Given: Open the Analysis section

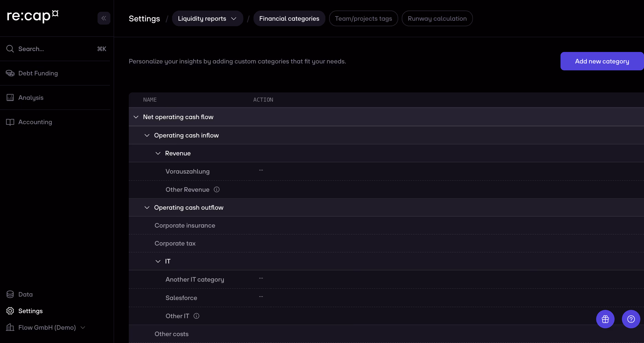Looking at the screenshot, I should (x=31, y=97).
